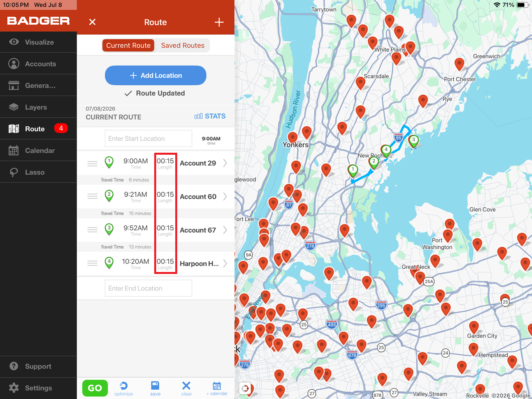532x399 pixels.
Task: Clear the current route
Action: (187, 388)
